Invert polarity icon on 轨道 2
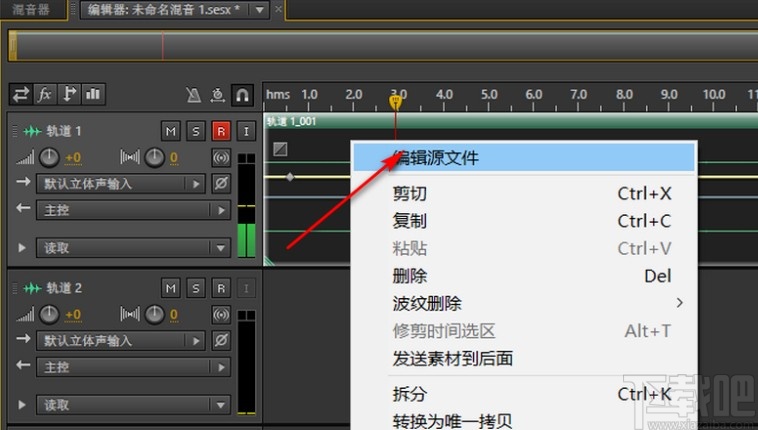The width and height of the screenshot is (758, 430). pos(221,341)
